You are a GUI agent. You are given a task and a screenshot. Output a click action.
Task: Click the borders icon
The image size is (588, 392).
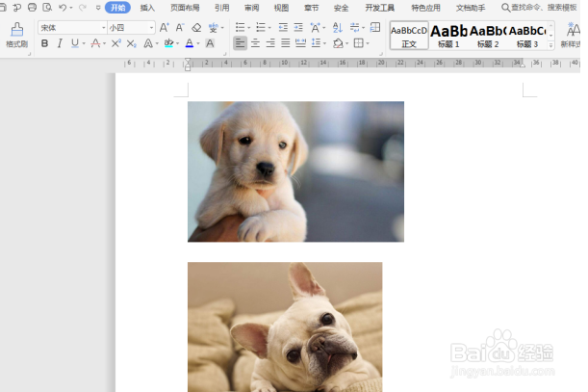[359, 43]
